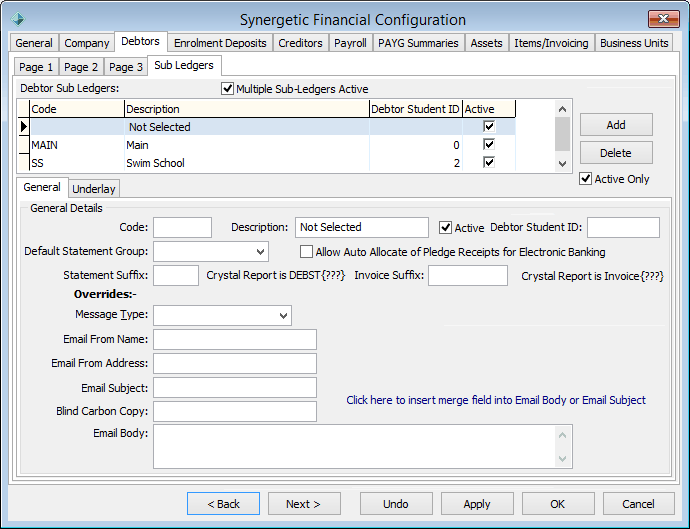Click the Email Subject field
Screen dimensions: 690x529
[235, 388]
